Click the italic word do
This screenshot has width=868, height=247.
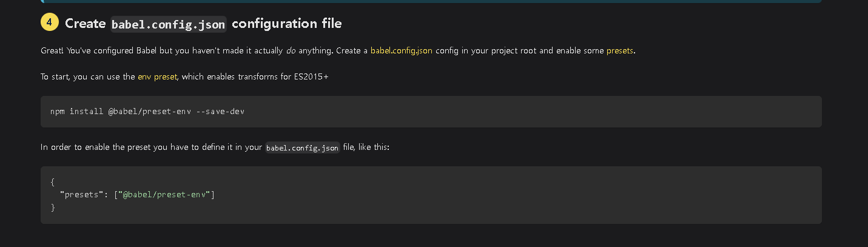click(291, 51)
